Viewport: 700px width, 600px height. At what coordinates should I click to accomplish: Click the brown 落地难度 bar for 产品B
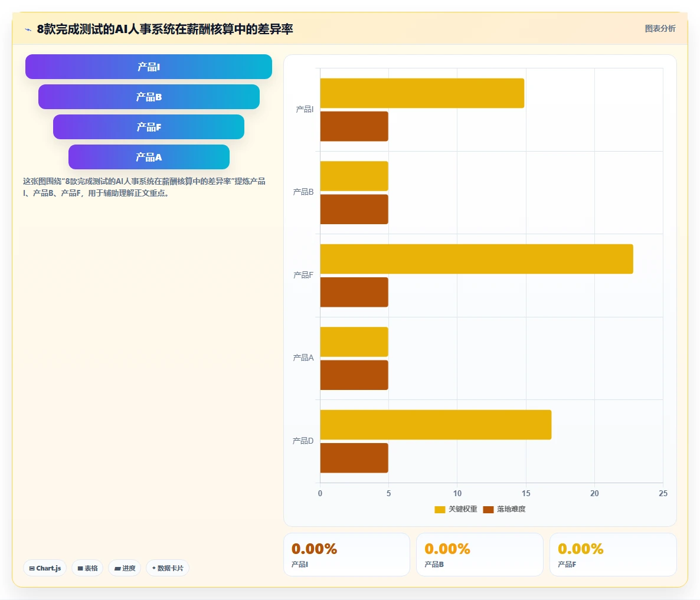(x=354, y=209)
